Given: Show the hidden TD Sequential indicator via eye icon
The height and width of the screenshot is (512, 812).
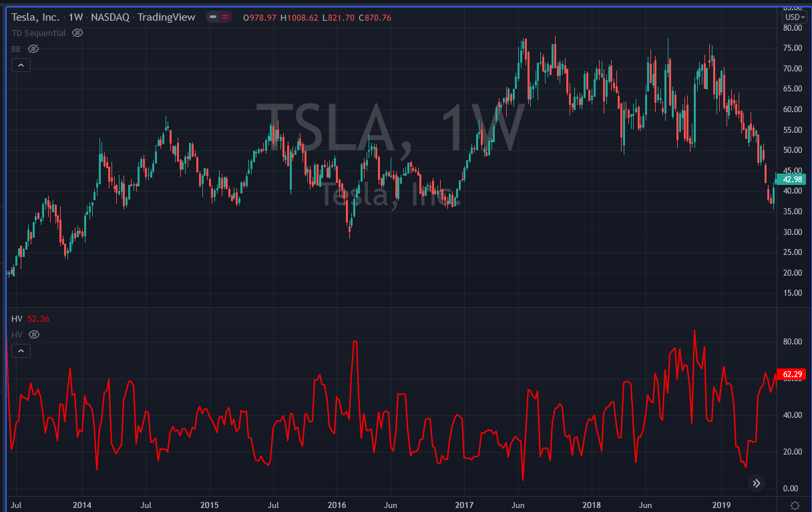Looking at the screenshot, I should pos(77,33).
